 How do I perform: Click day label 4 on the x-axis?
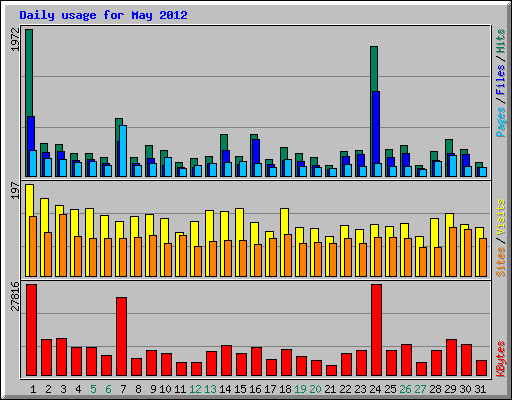click(78, 389)
